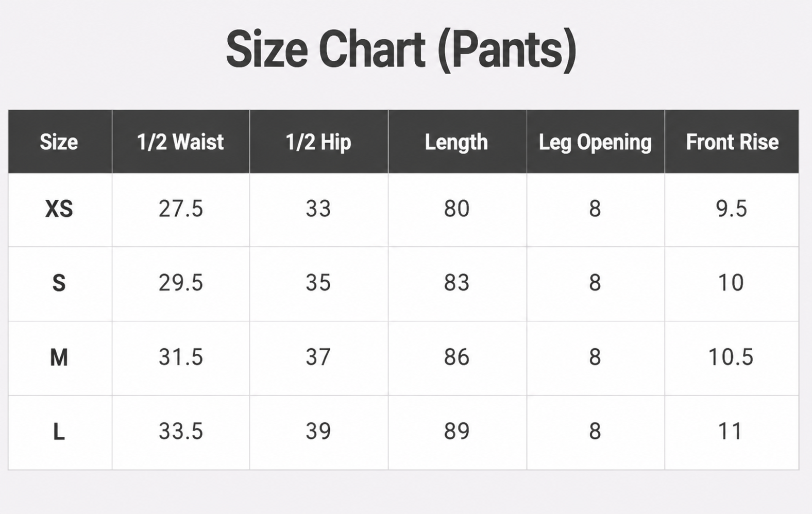This screenshot has width=812, height=514.
Task: Click the 1/2 Waist column header
Action: coord(180,142)
